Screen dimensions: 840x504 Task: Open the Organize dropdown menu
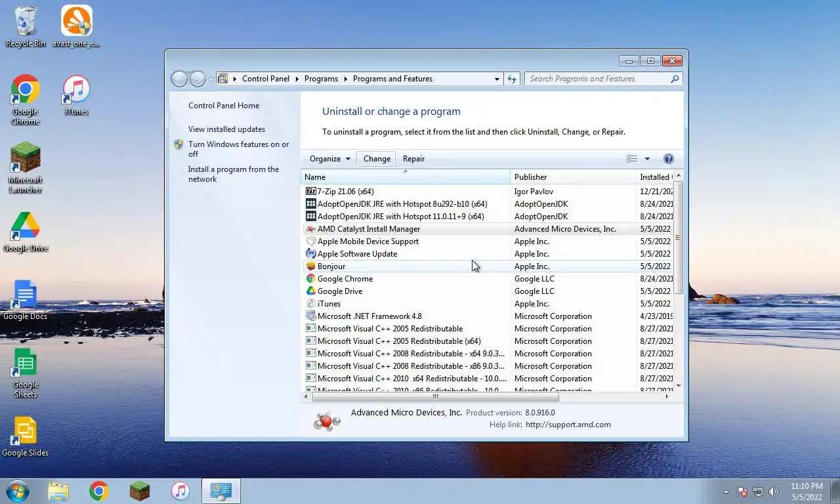pos(329,159)
